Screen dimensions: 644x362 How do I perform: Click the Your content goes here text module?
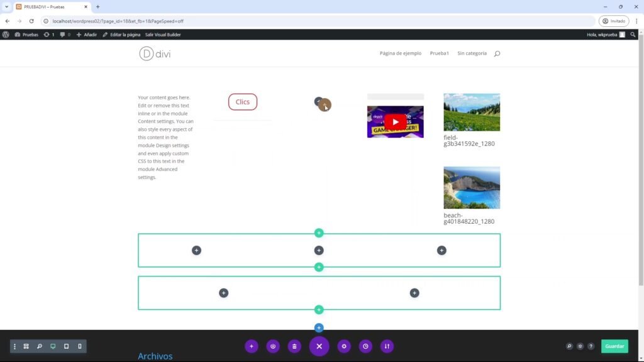pyautogui.click(x=166, y=137)
